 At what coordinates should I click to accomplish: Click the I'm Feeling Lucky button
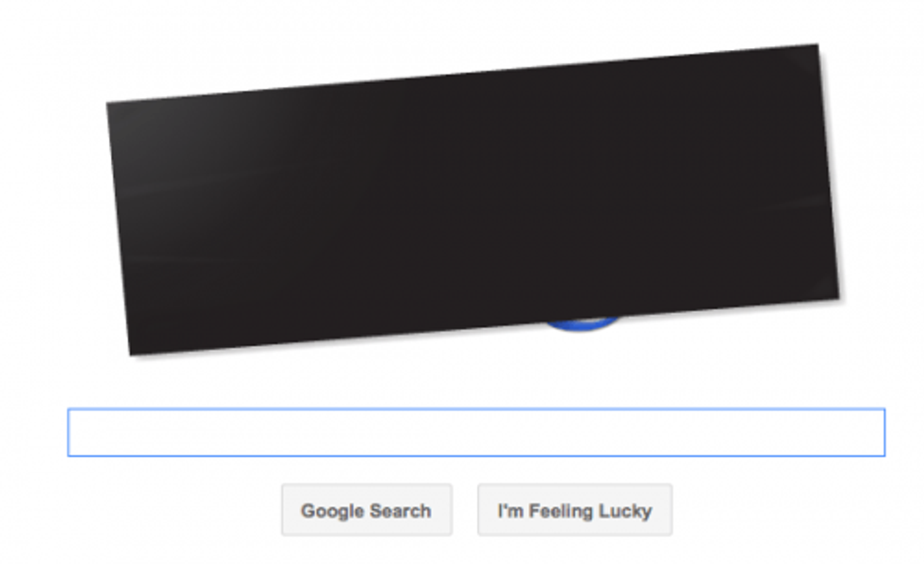(x=574, y=510)
